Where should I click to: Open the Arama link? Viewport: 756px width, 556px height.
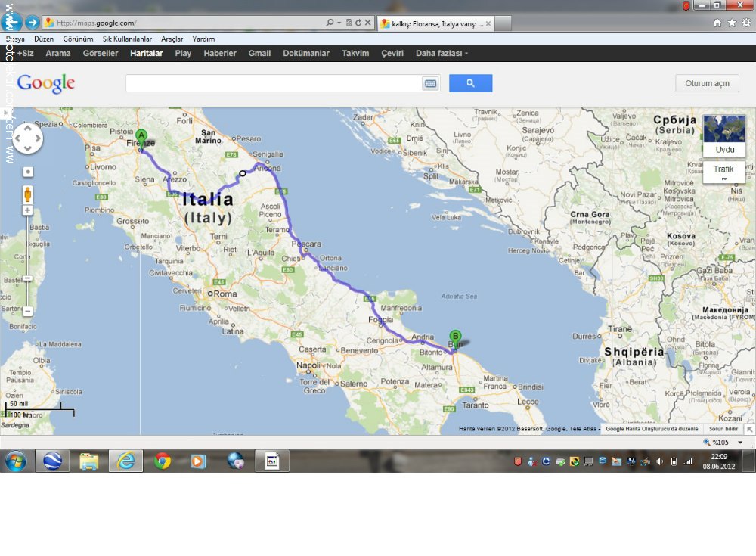click(x=58, y=53)
